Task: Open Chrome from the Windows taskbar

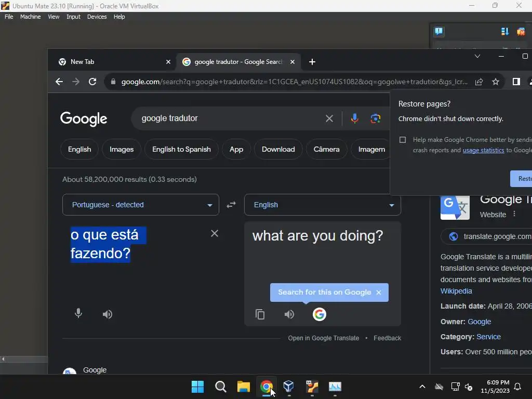Action: (267, 387)
